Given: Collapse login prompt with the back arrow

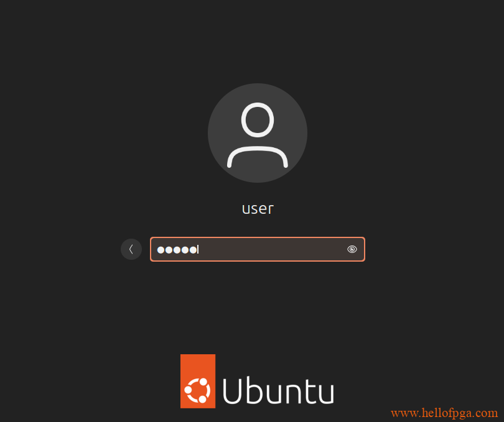Looking at the screenshot, I should coord(131,249).
